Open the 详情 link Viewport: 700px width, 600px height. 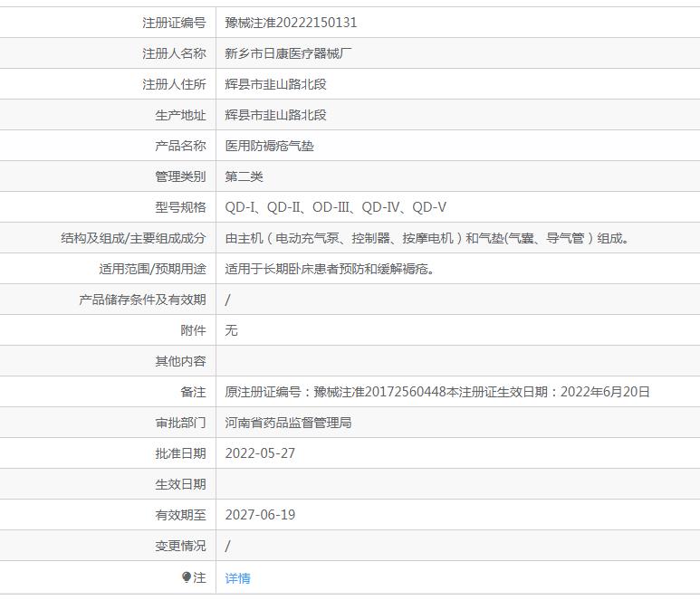[237, 578]
